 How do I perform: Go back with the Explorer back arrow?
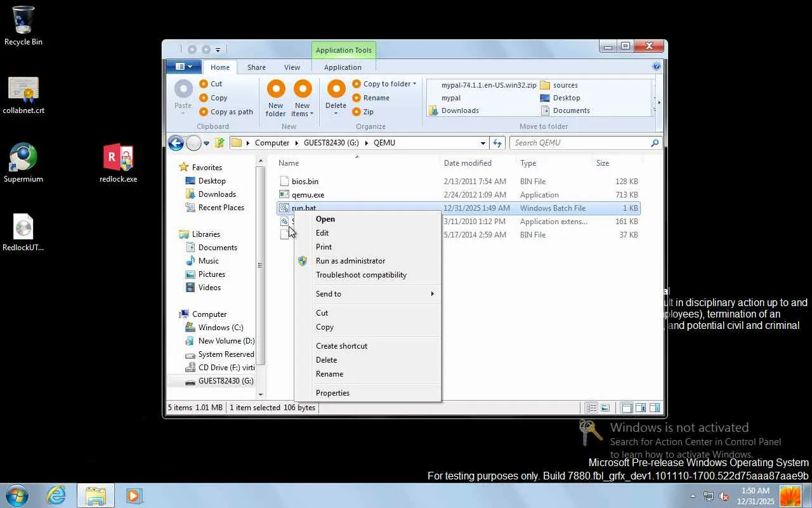(176, 143)
